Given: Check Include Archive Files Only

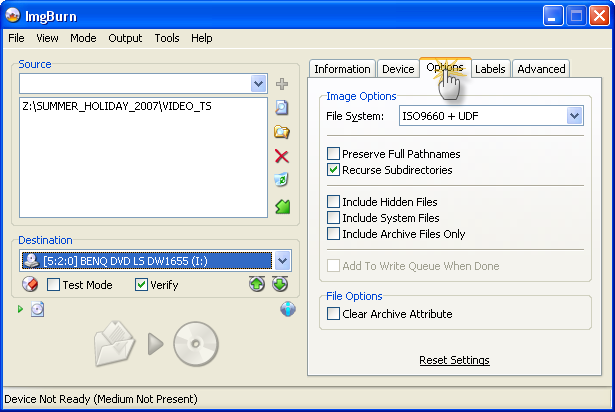Looking at the screenshot, I should [333, 233].
